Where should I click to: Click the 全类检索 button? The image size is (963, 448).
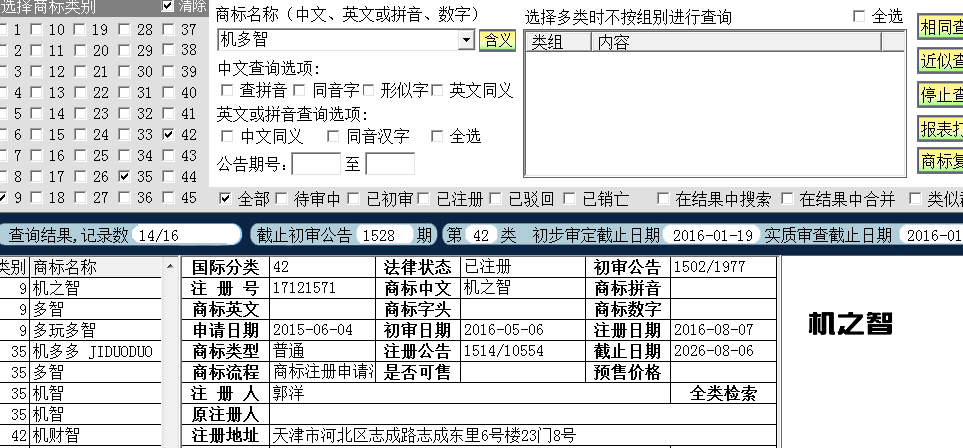tap(723, 393)
